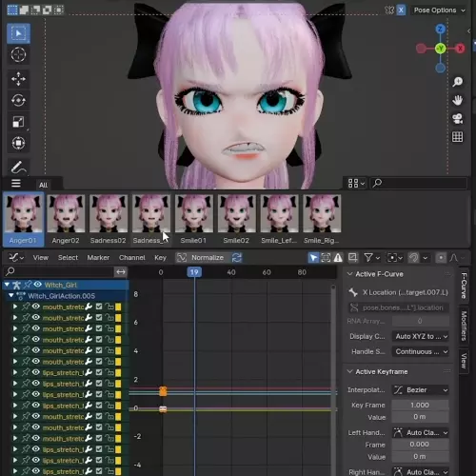Click the Extend Selection mode icon

coord(24,10)
